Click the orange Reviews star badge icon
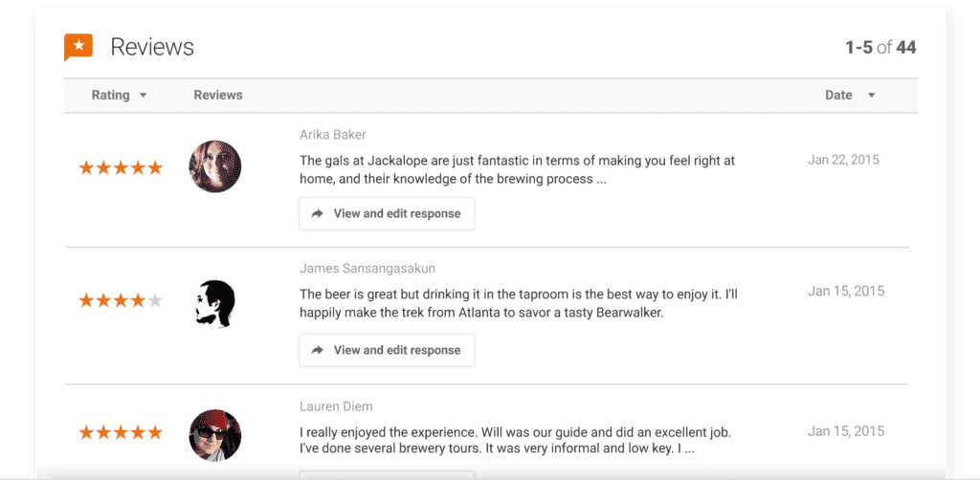This screenshot has height=480, width=980. coord(78,47)
